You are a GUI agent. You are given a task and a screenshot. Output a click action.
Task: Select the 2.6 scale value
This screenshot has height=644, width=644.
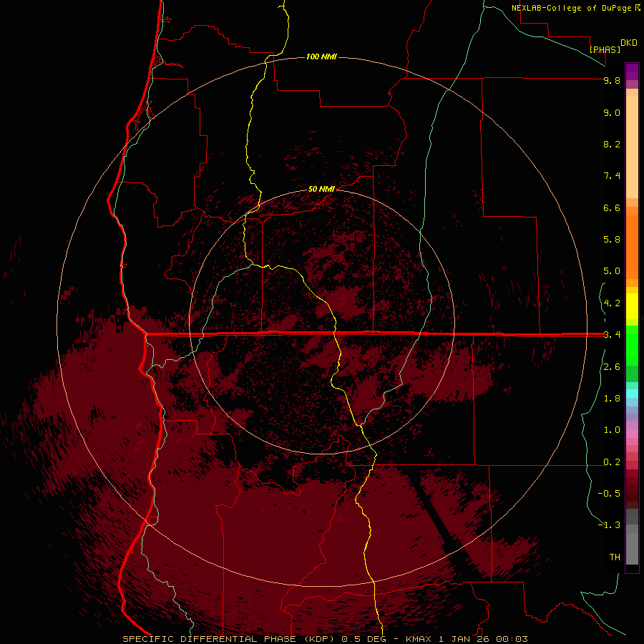coord(612,367)
